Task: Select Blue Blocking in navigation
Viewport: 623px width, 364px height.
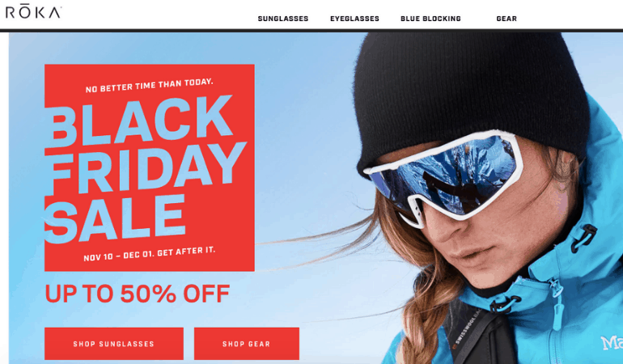Action: pyautogui.click(x=430, y=19)
